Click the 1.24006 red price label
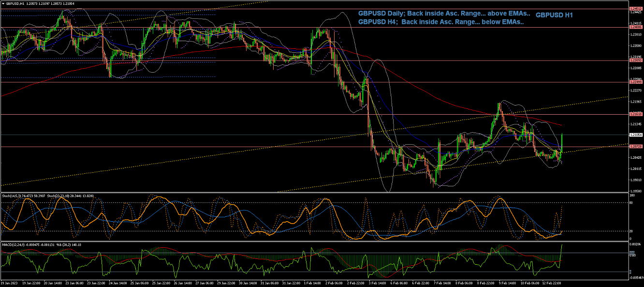This screenshot has width=644, height=287. coord(635,27)
